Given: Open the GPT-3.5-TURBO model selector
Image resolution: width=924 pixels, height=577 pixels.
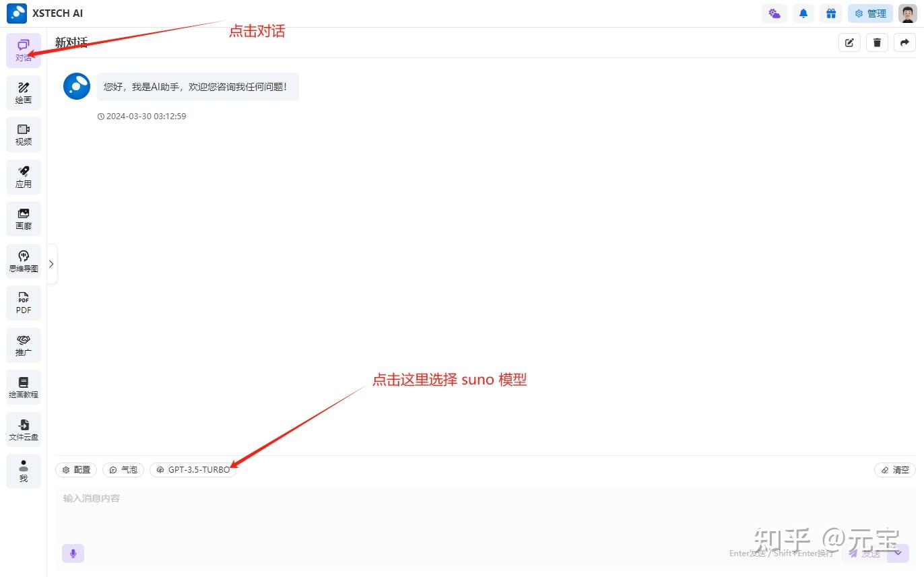Looking at the screenshot, I should [193, 469].
